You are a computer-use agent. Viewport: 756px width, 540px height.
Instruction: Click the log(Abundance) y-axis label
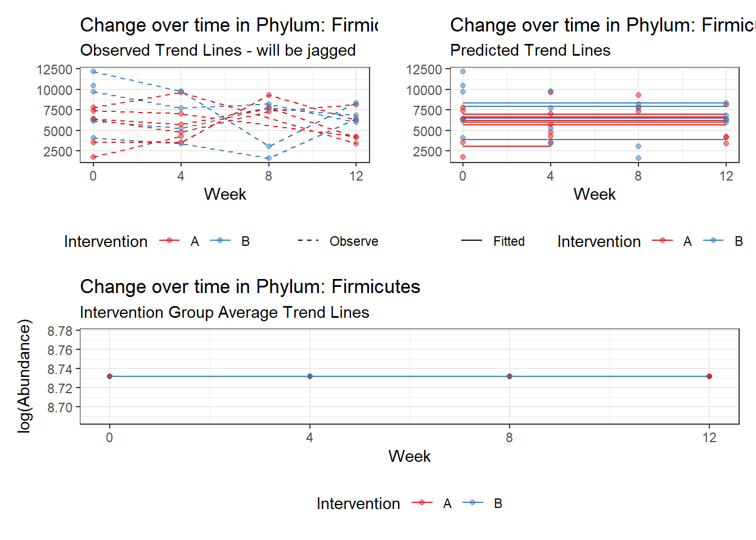coord(24,376)
